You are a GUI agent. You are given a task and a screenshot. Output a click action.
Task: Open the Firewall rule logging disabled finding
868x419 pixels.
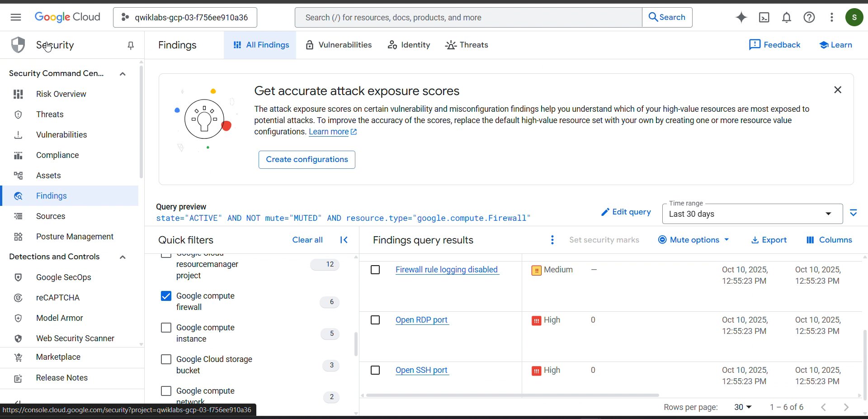[447, 270]
